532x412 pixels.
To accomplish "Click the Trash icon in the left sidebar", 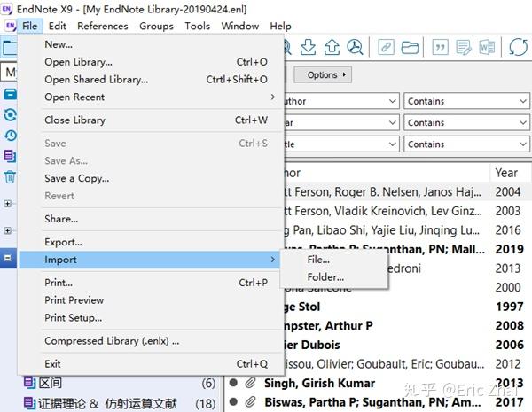I will 10,176.
